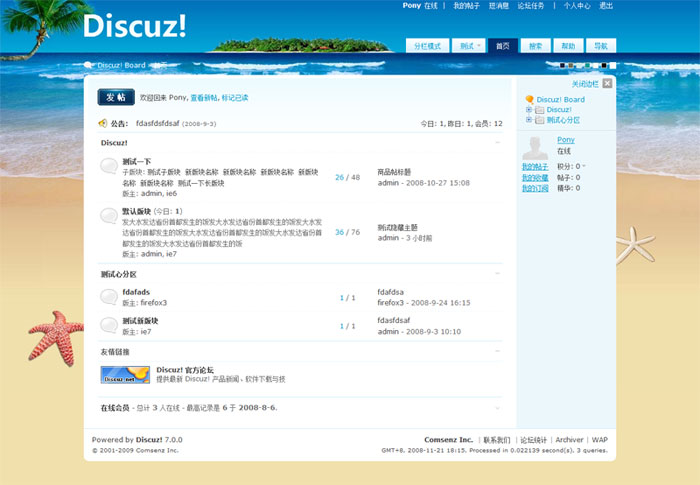Image resolution: width=700 pixels, height=485 pixels.
Task: Click Discuz! 官方论坛 friend link
Action: (185, 370)
